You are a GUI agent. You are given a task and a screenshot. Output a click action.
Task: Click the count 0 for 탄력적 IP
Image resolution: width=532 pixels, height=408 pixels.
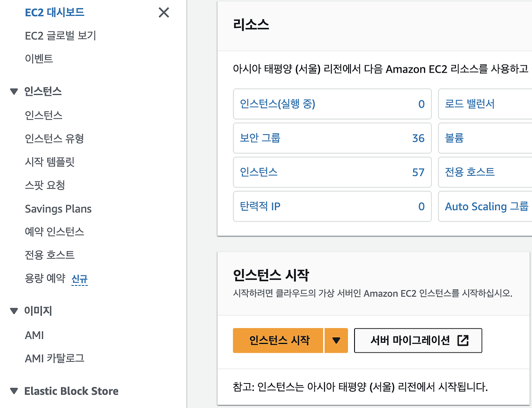click(421, 206)
